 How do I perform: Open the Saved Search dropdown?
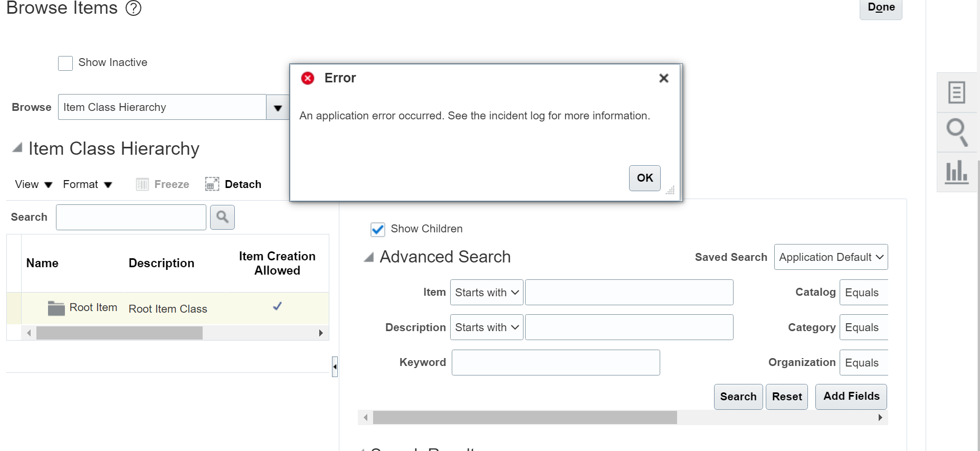[x=831, y=257]
